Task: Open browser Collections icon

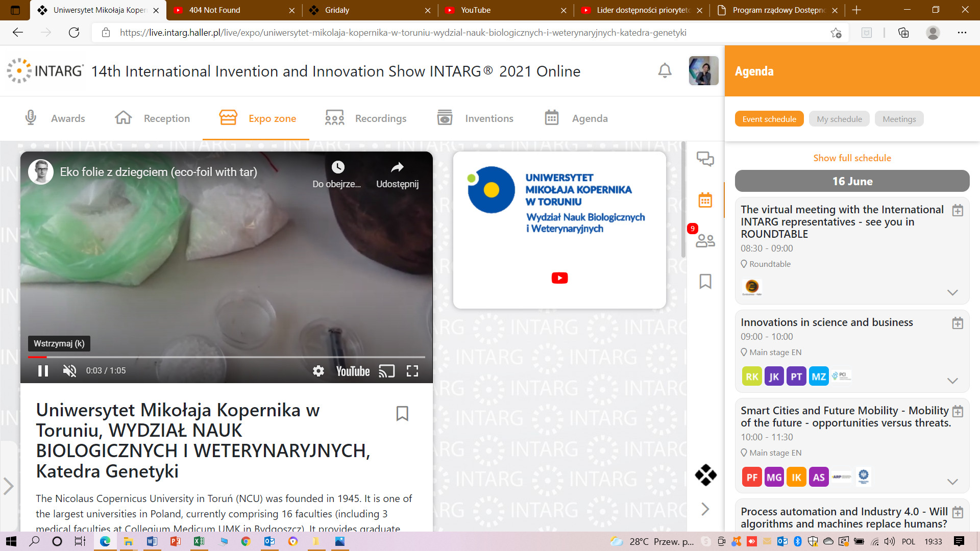Action: coord(903,33)
